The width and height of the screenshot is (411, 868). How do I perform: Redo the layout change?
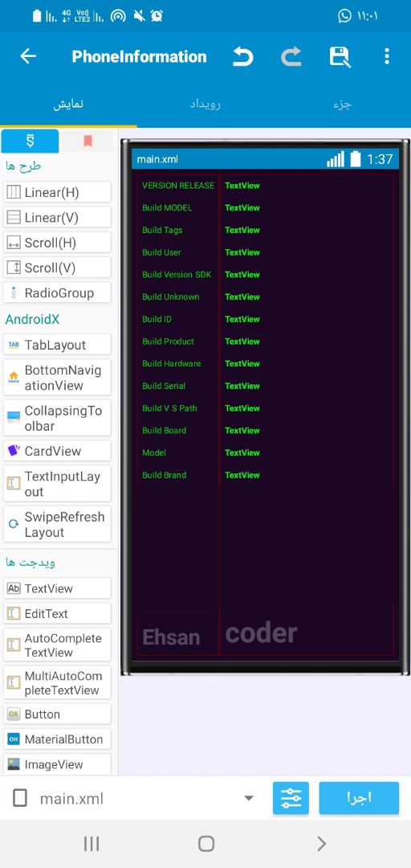pyautogui.click(x=291, y=56)
